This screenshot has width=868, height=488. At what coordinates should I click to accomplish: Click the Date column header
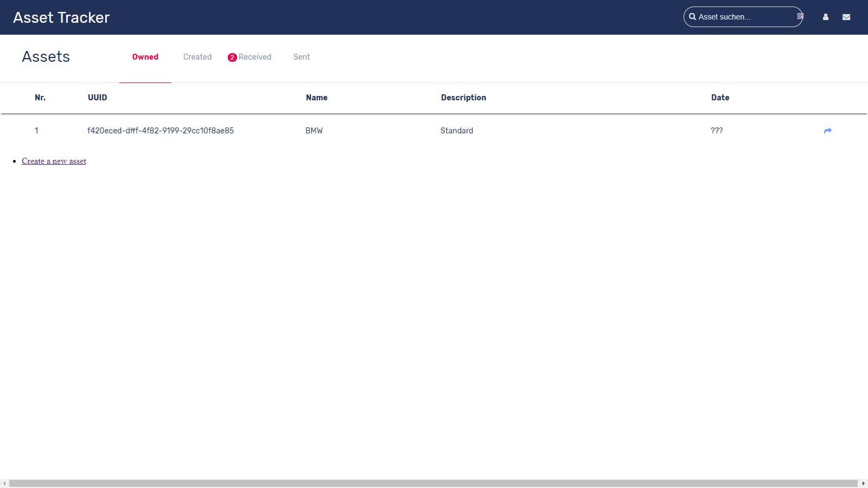(720, 98)
